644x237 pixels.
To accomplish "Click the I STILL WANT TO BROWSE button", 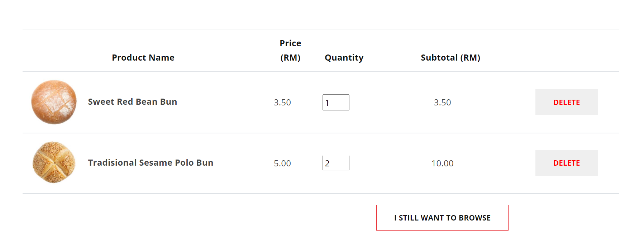I will pyautogui.click(x=442, y=218).
